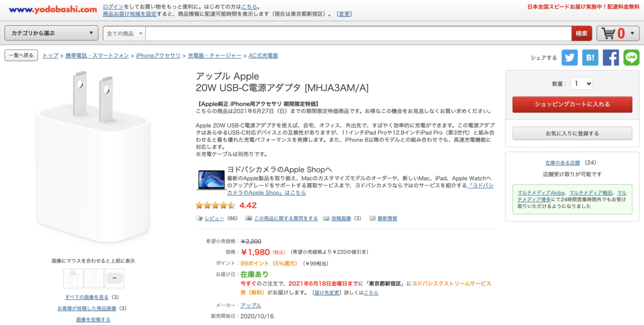Click the 届け先変更 link
The width and height of the screenshot is (644, 325).
coord(326,293)
